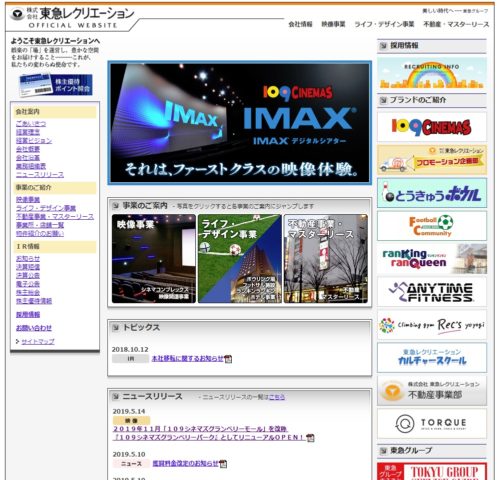The image size is (500, 480).
Task: Open 会社情報 in the top navigation
Action: pyautogui.click(x=300, y=24)
